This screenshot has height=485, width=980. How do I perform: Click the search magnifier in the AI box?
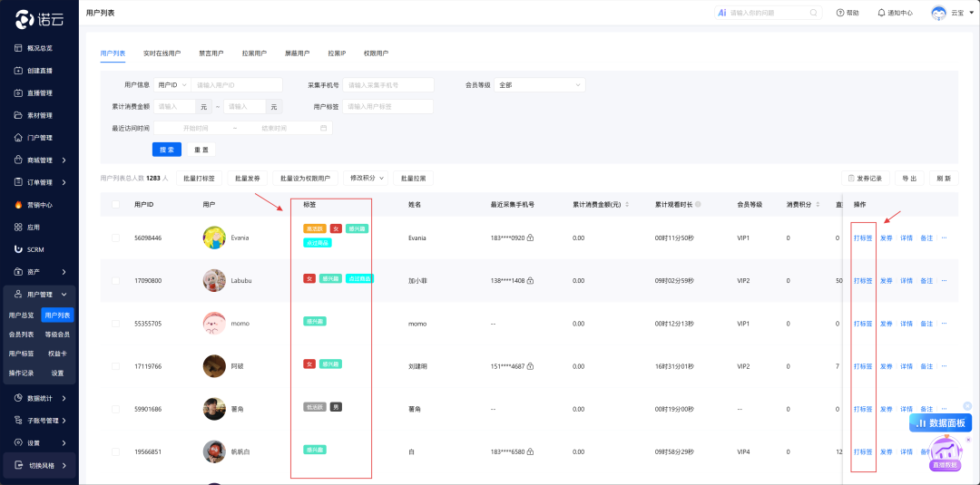coord(814,13)
